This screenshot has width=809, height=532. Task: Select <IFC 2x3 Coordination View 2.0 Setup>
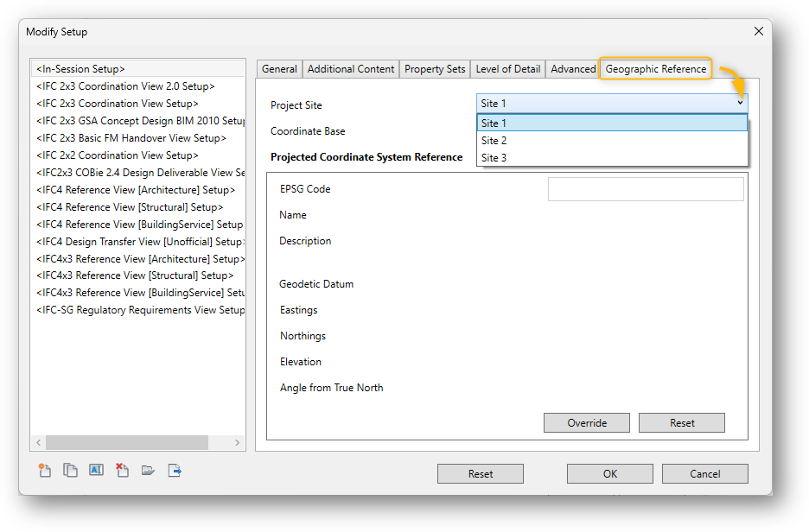coord(137,86)
